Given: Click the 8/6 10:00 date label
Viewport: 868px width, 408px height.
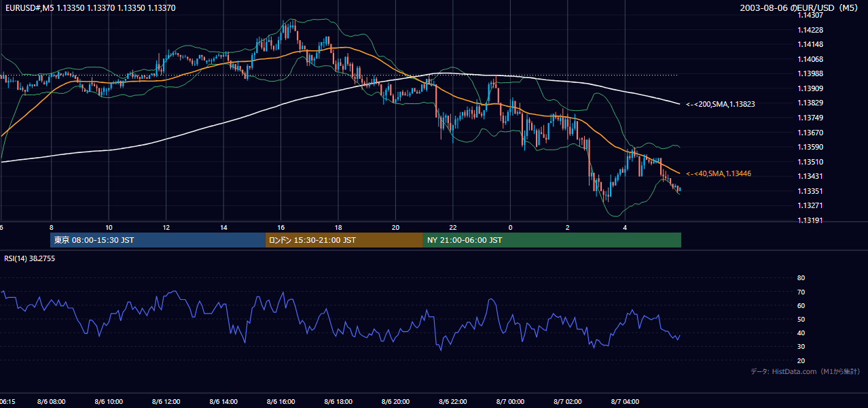Looking at the screenshot, I should [109, 402].
